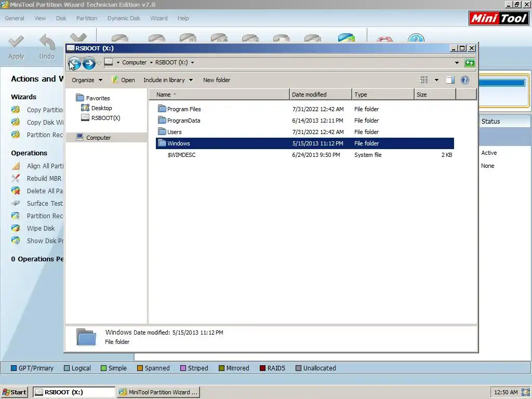Screen dimensions: 532x399
Task: Open the Disk menu
Action: [61, 18]
